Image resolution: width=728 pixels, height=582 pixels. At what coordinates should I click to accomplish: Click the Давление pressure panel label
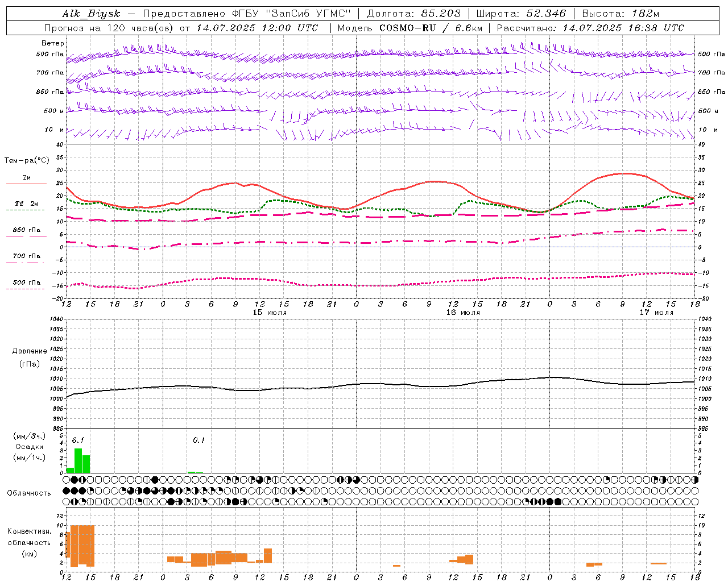(30, 351)
